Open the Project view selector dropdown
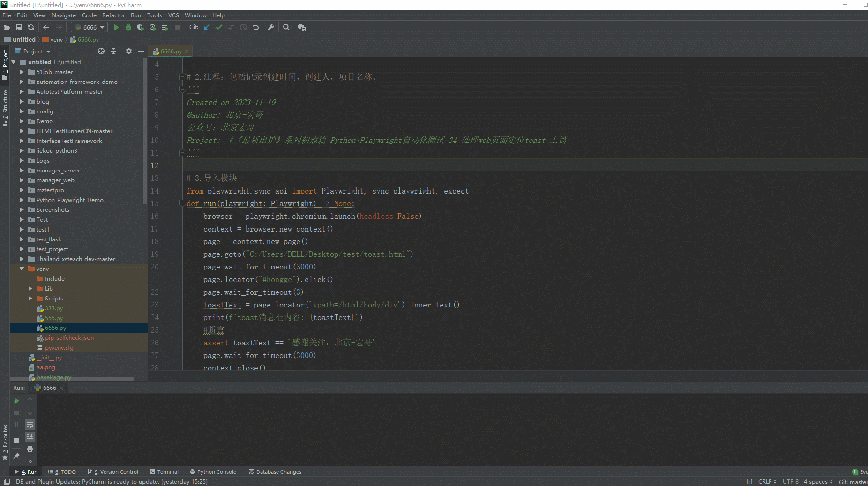Viewport: 868px width, 486px height. coord(33,51)
